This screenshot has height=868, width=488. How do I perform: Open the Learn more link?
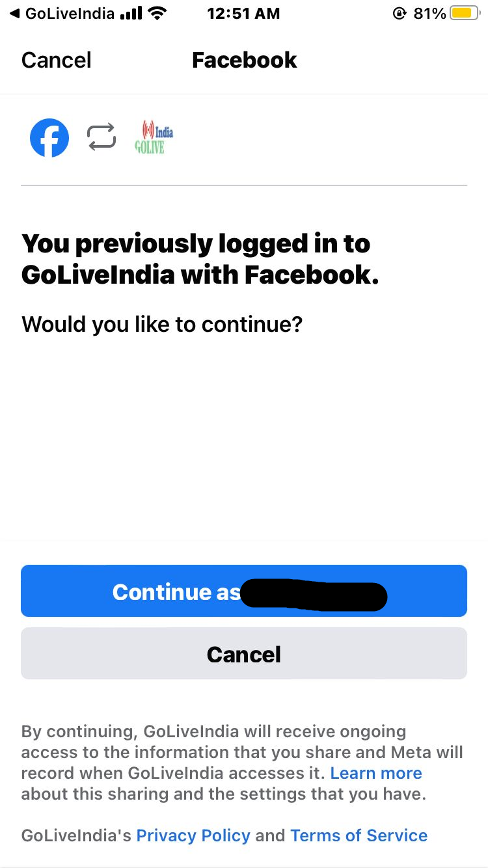pos(376,773)
